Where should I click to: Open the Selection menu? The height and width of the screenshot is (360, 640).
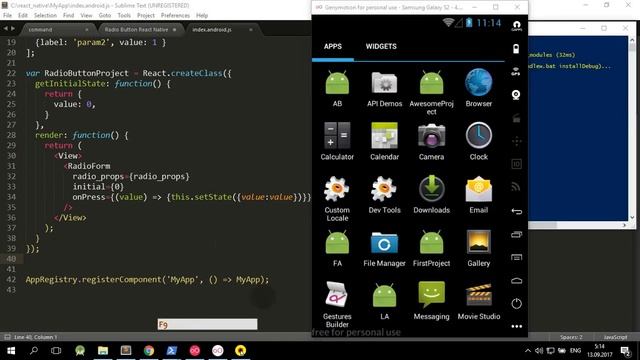pyautogui.click(x=45, y=15)
